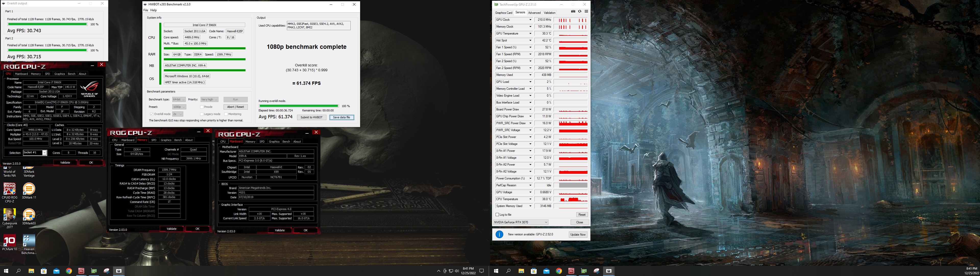Open the GPU-Z screenshot camera icon
This screenshot has width=980, height=276.
click(x=573, y=11)
